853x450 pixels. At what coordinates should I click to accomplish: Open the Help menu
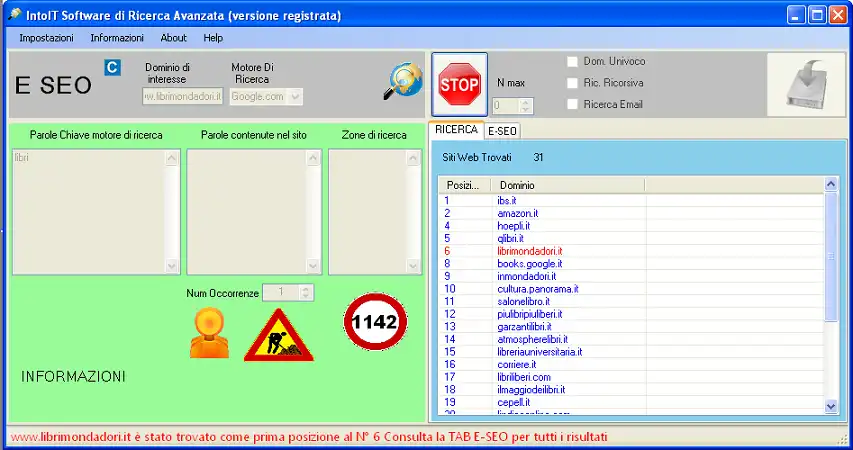pyautogui.click(x=213, y=38)
